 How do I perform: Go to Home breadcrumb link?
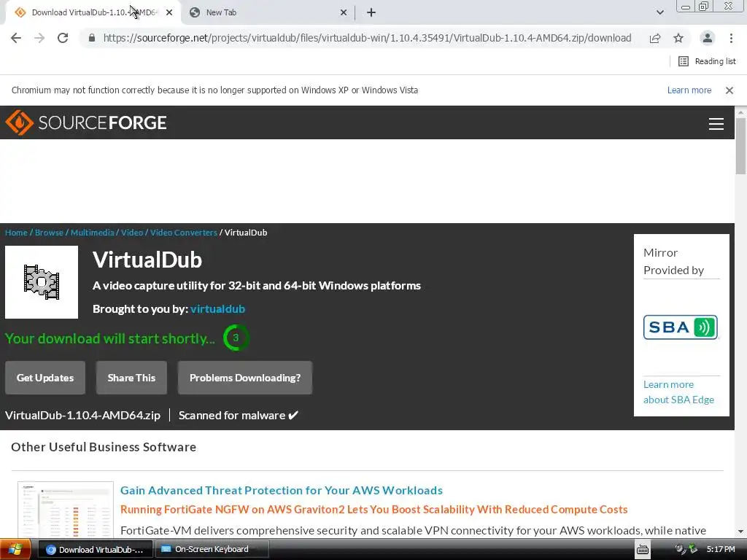tap(16, 233)
